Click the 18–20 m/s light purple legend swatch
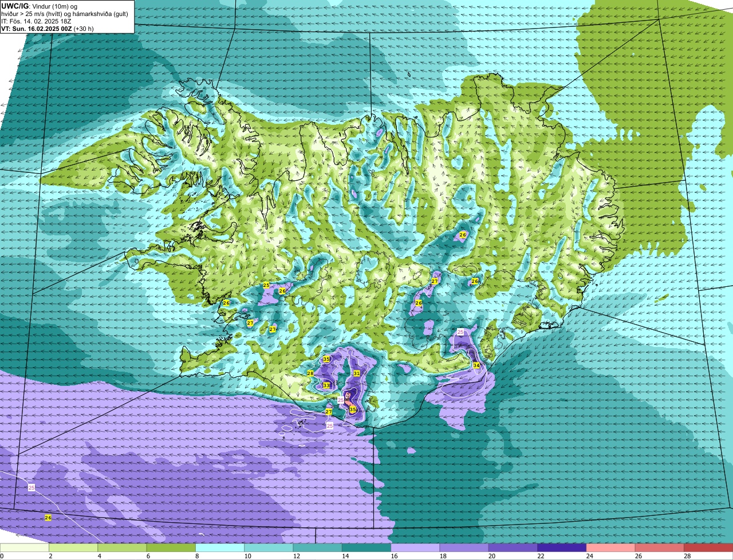Viewport: 733px width, 560px height. coord(464,548)
